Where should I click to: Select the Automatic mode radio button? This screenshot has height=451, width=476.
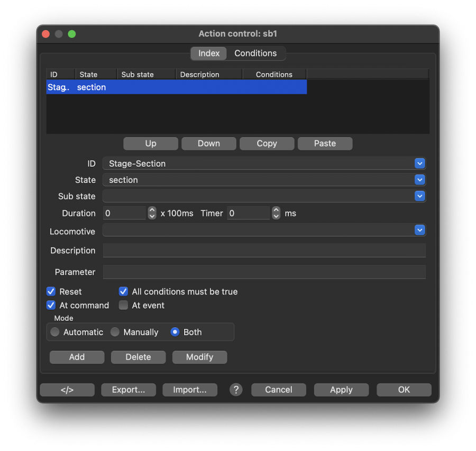pos(55,332)
